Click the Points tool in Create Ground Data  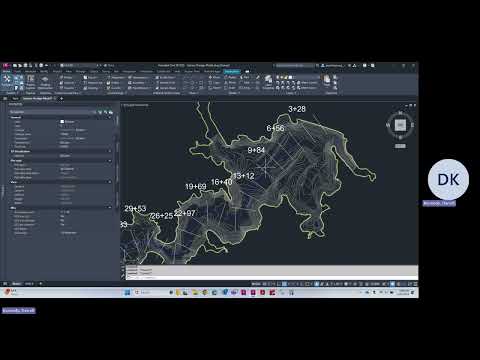click(66, 77)
